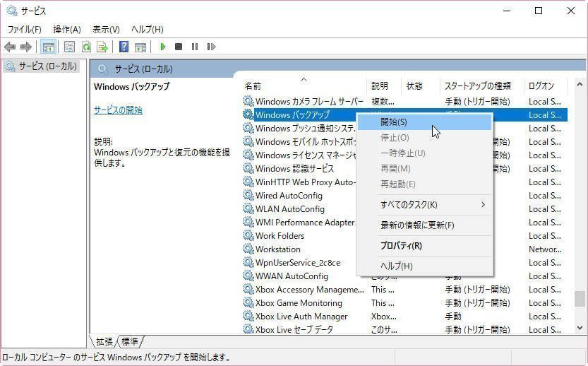Screen dimensions: 588x366
Task: Click gear icon of Wired AutoConfig
Action: click(248, 195)
